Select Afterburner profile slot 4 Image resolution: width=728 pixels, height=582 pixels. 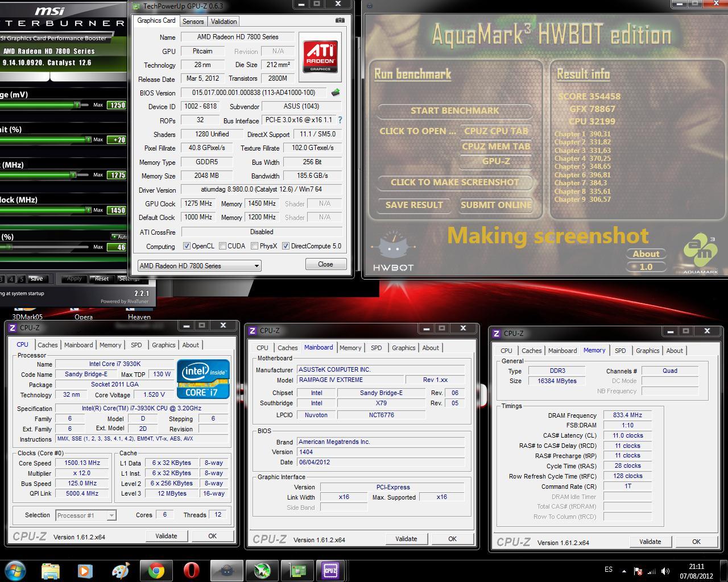12,279
